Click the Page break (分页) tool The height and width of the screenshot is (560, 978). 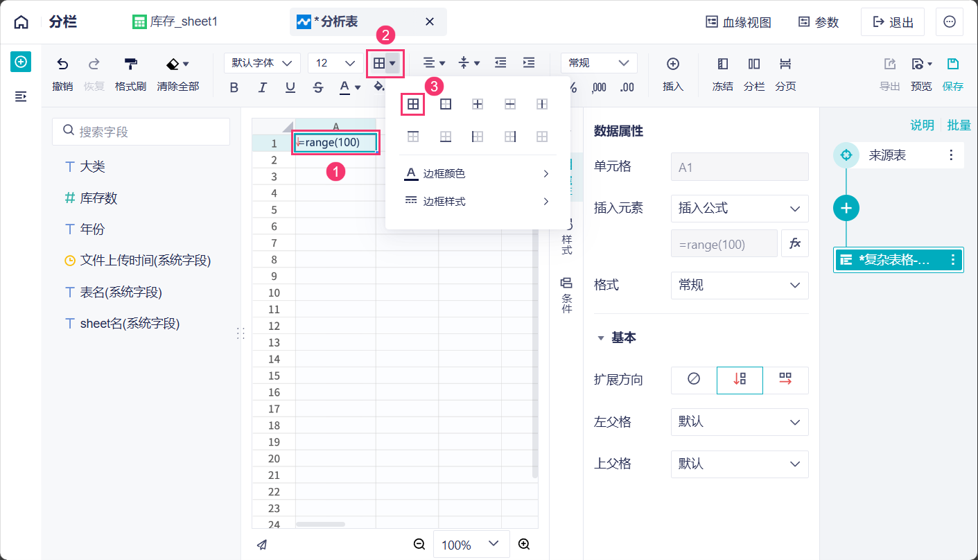coord(785,74)
